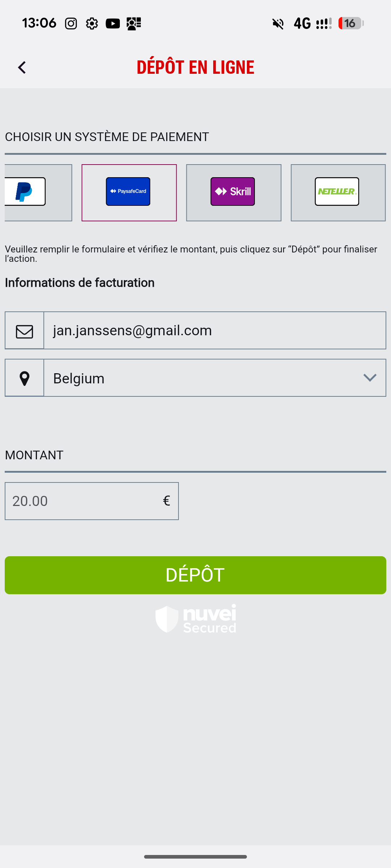
Task: Pick the Neteller payment option
Action: (337, 192)
